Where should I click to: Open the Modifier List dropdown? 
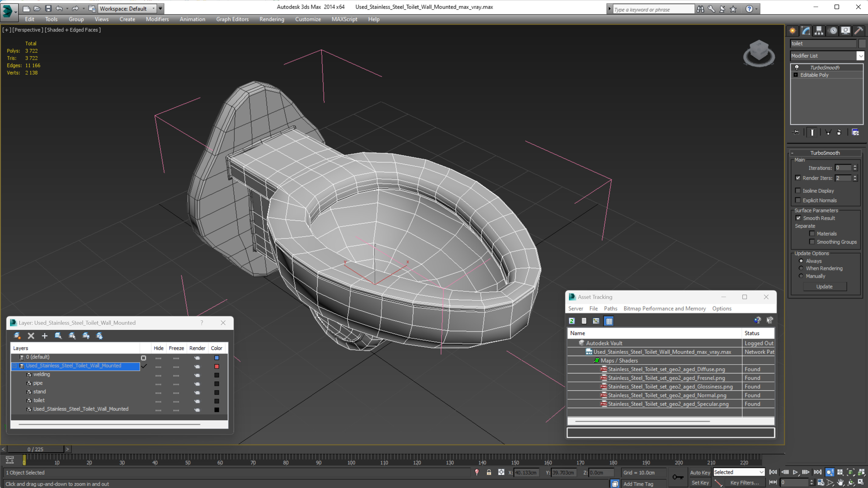pyautogui.click(x=860, y=56)
